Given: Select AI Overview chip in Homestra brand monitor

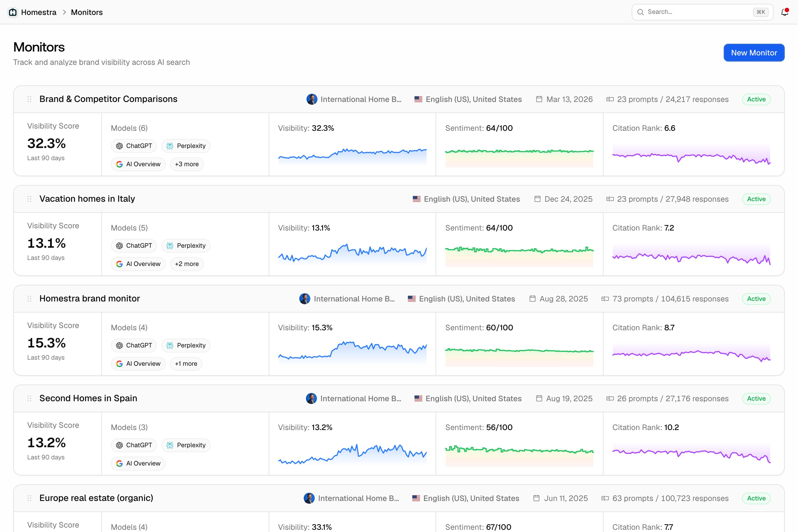Looking at the screenshot, I should pos(138,364).
